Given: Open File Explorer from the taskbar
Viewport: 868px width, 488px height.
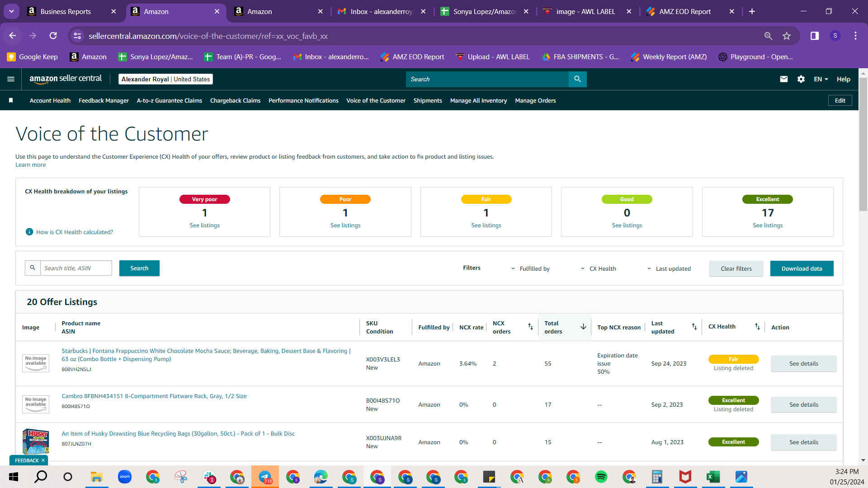Looking at the screenshot, I should pos(97,477).
